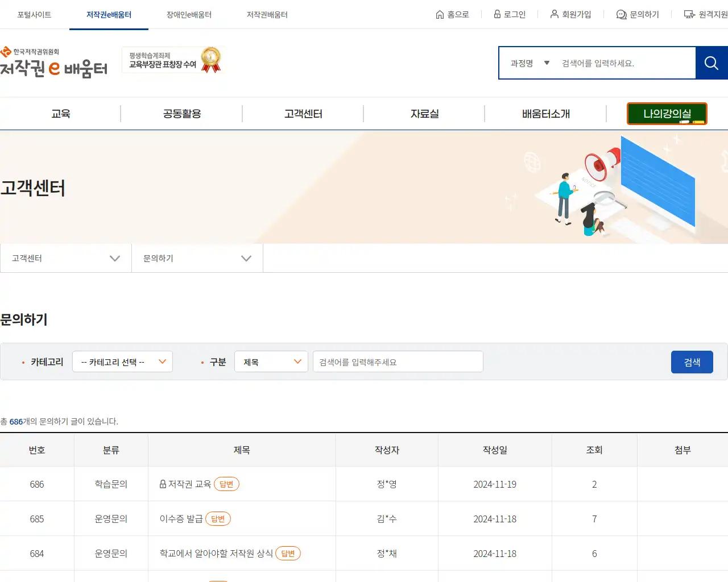728x582 pixels.
Task: Click the total count 686 text
Action: pos(16,422)
